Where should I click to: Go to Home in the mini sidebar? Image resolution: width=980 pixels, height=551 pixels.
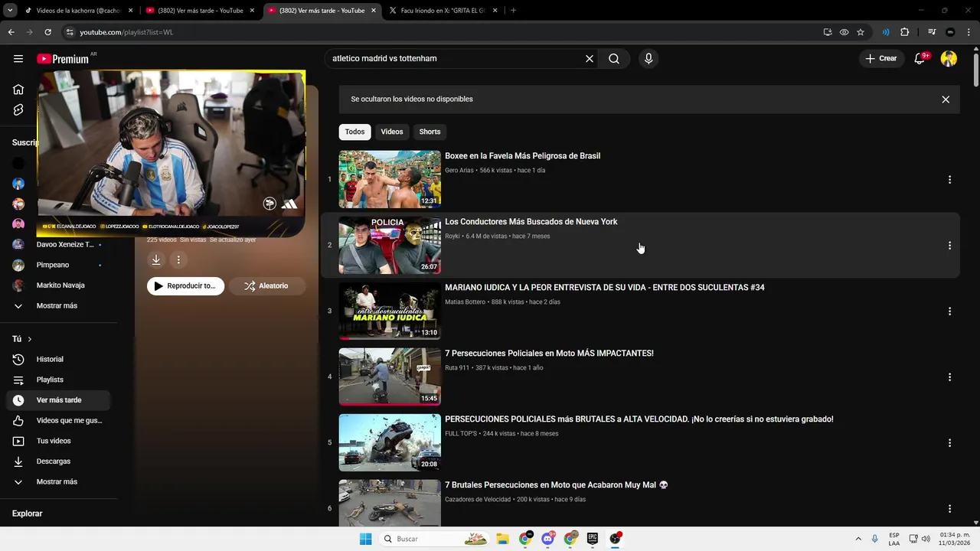click(x=18, y=90)
